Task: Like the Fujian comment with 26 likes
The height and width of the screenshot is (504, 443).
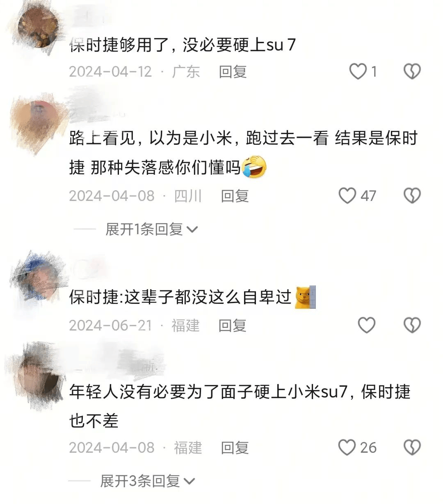Action: tap(347, 447)
